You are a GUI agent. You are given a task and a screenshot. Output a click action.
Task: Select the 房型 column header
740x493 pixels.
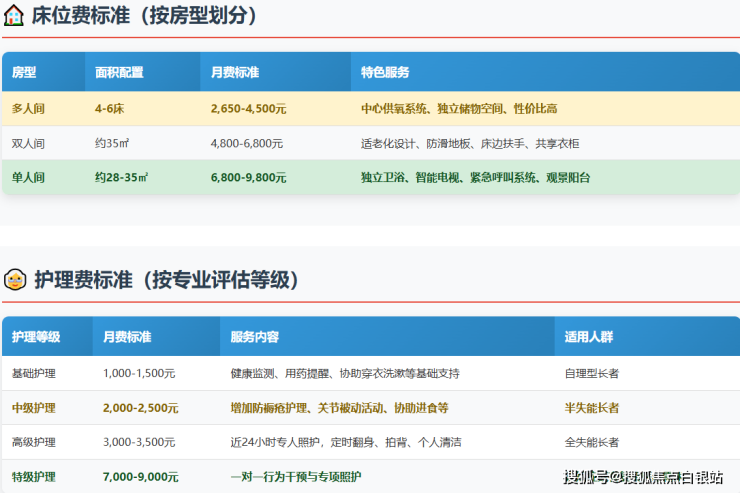click(24, 73)
